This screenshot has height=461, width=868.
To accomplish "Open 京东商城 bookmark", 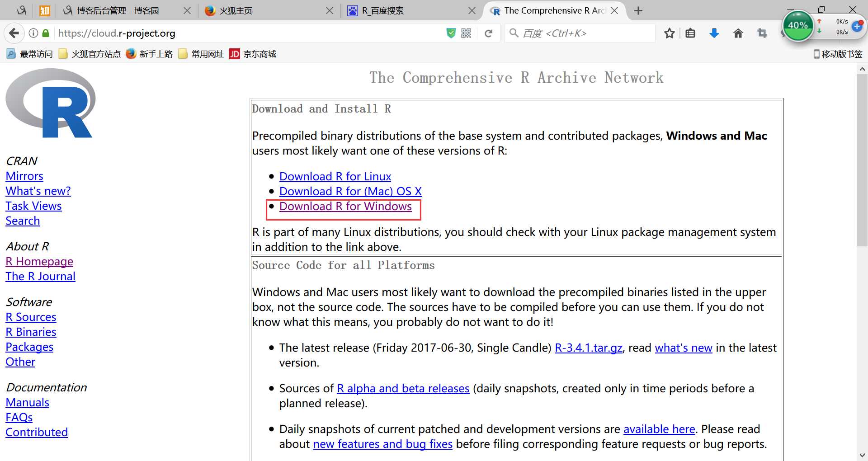I will click(x=253, y=54).
